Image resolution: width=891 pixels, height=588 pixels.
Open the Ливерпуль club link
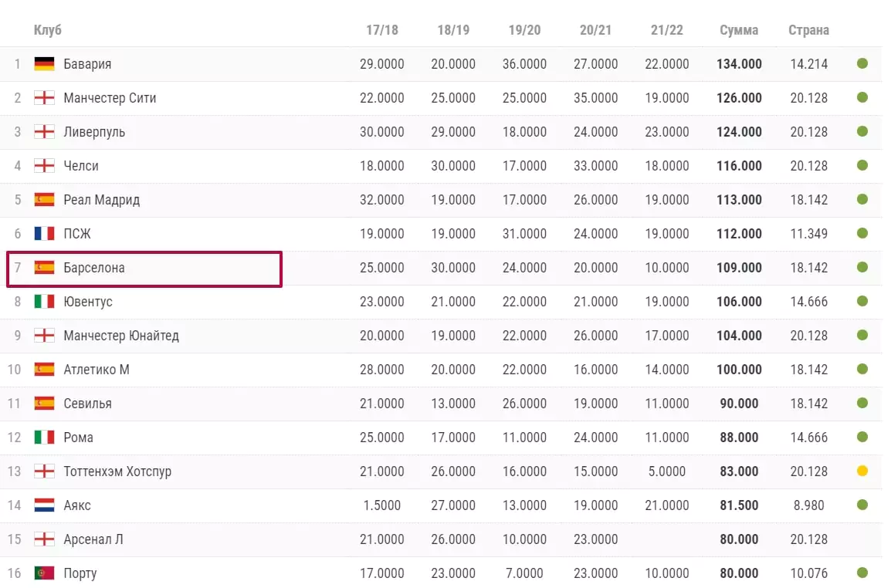tap(94, 132)
